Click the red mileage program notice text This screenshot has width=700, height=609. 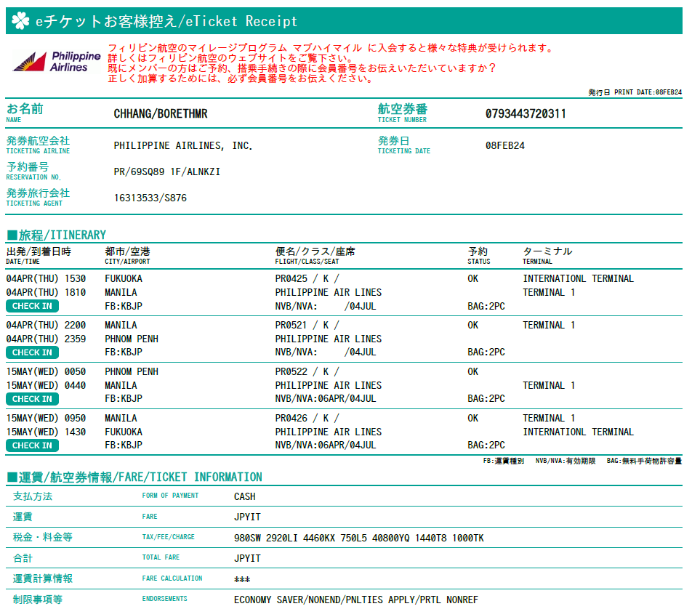click(330, 63)
